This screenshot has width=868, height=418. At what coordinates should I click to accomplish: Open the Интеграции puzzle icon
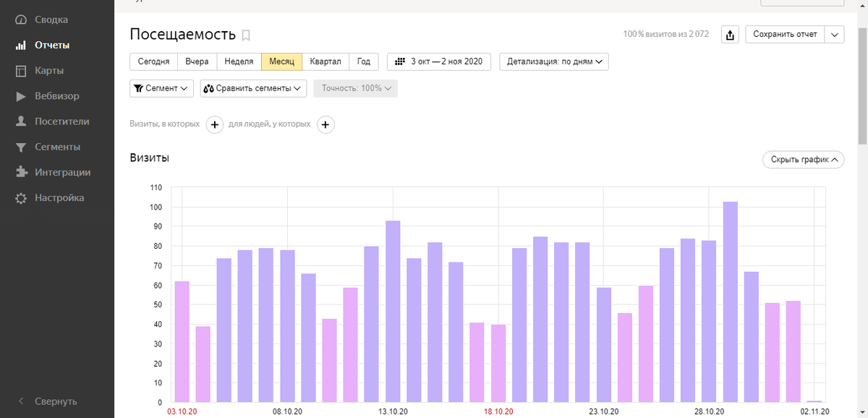click(21, 172)
